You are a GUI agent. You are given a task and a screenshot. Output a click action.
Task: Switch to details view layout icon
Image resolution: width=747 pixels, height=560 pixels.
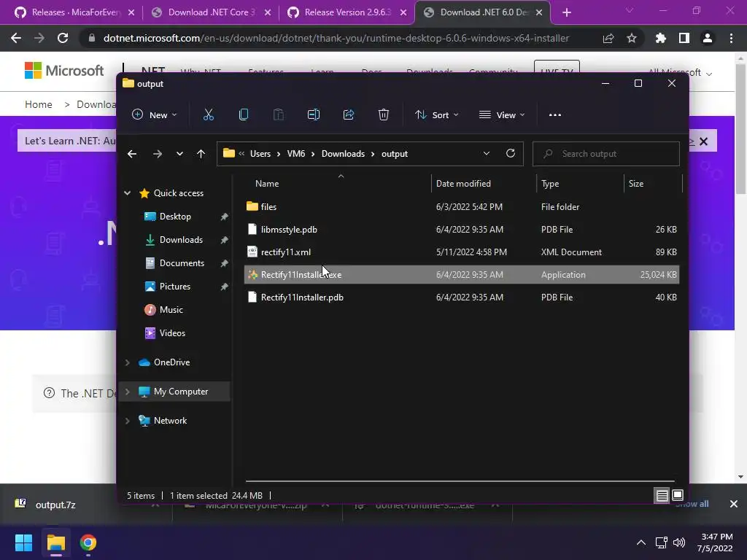[662, 496]
